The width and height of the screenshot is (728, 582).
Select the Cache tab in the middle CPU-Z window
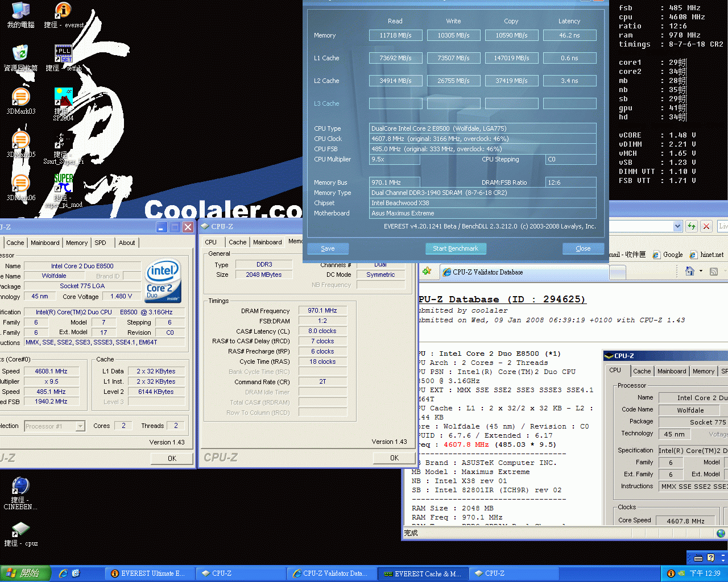click(238, 242)
